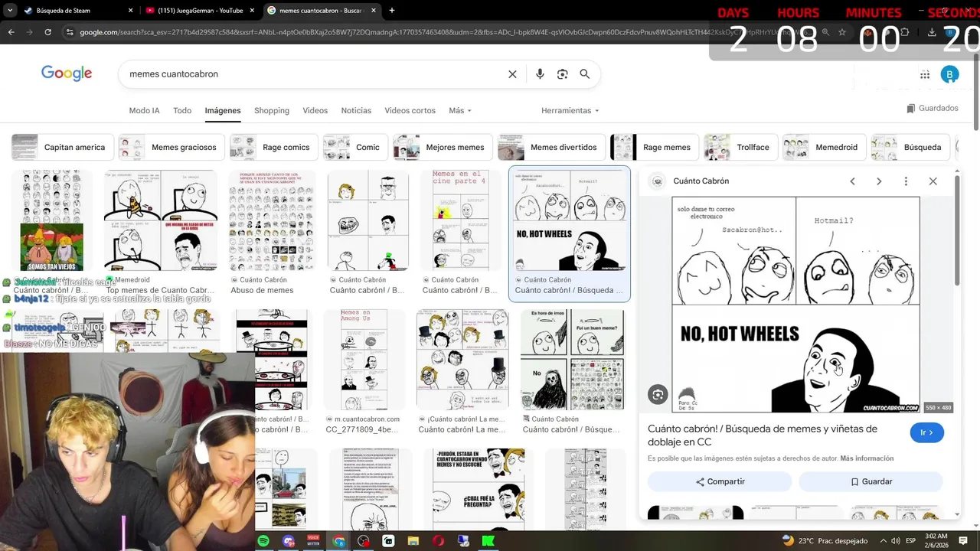Select the Comic filter chip
The height and width of the screenshot is (551, 980).
(x=356, y=147)
